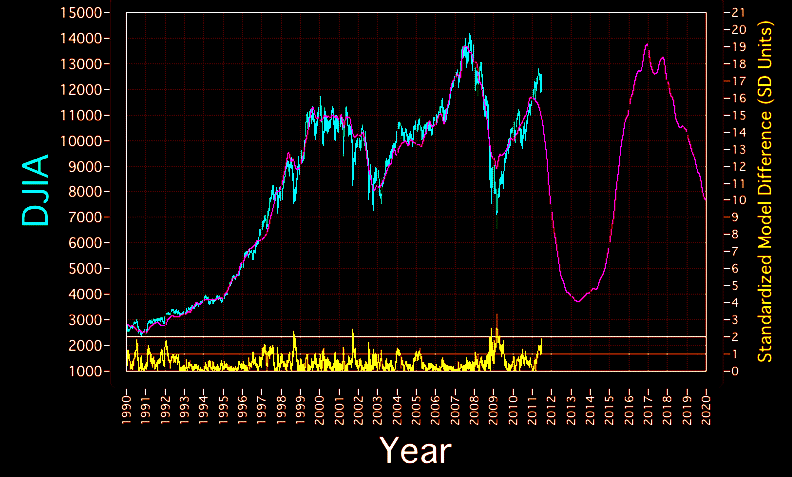
Task: Click the 6000 y-axis label
Action: (85, 243)
